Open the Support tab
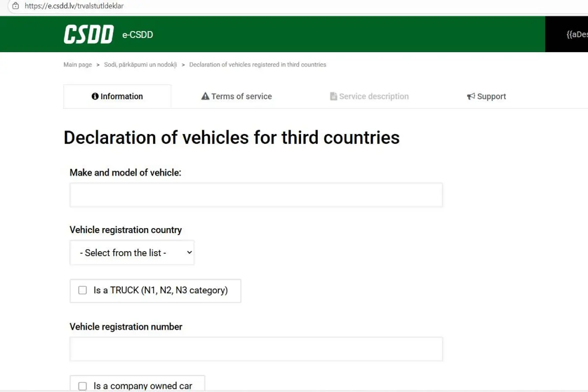 pyautogui.click(x=486, y=96)
